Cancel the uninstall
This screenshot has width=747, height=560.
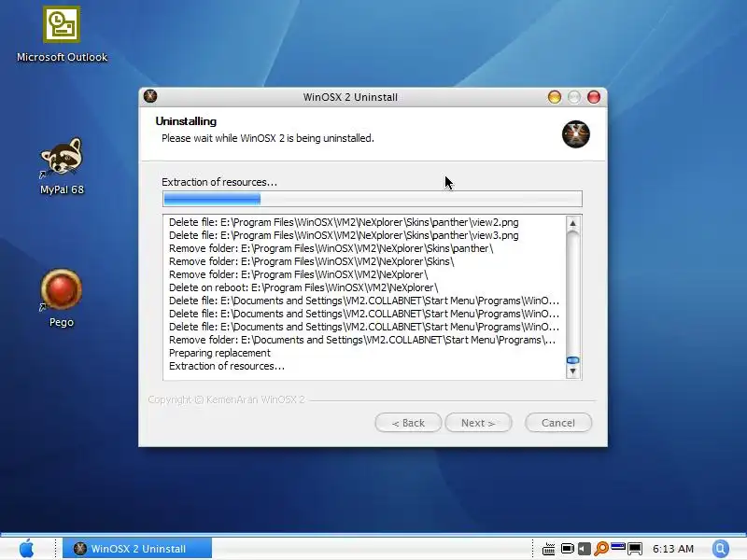[x=558, y=423]
